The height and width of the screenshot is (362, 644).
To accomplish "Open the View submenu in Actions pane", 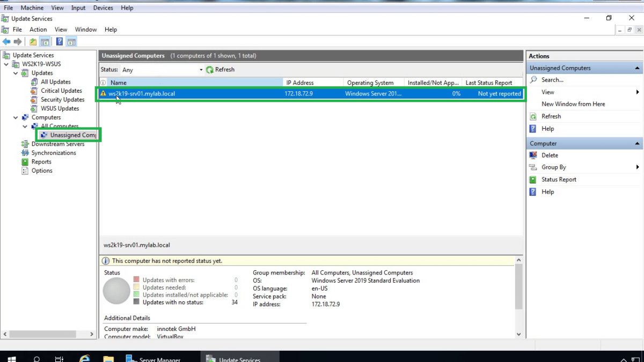I will point(584,92).
